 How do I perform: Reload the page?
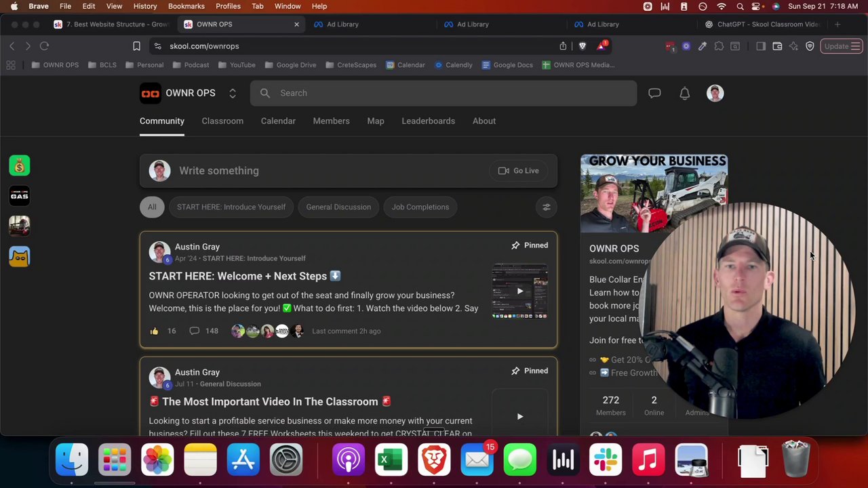coord(44,46)
